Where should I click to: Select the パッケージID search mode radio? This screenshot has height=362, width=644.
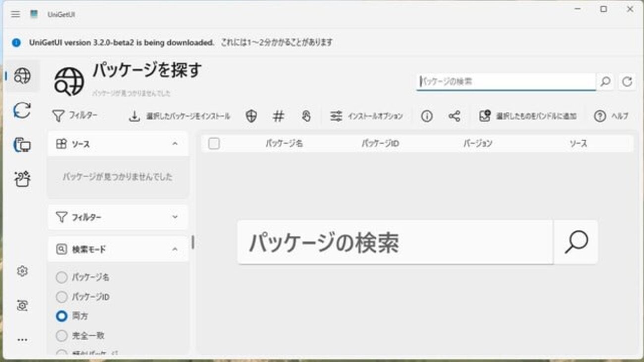pos(62,297)
